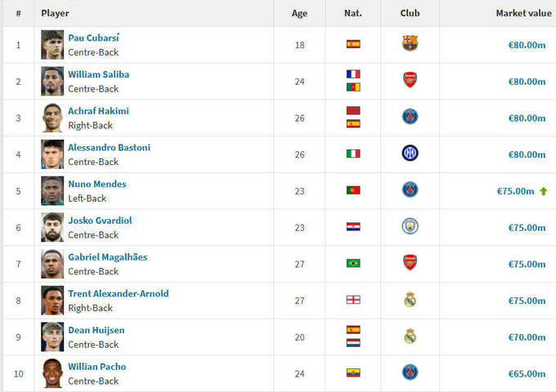
Task: Click Dean Huijsen's €70.00m market value
Action: (526, 336)
